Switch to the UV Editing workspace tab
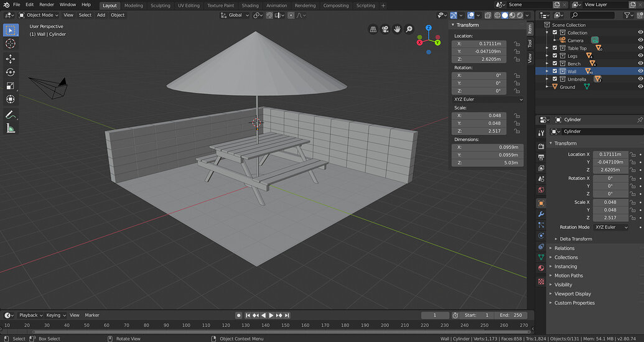The height and width of the screenshot is (342, 644). coord(189,6)
